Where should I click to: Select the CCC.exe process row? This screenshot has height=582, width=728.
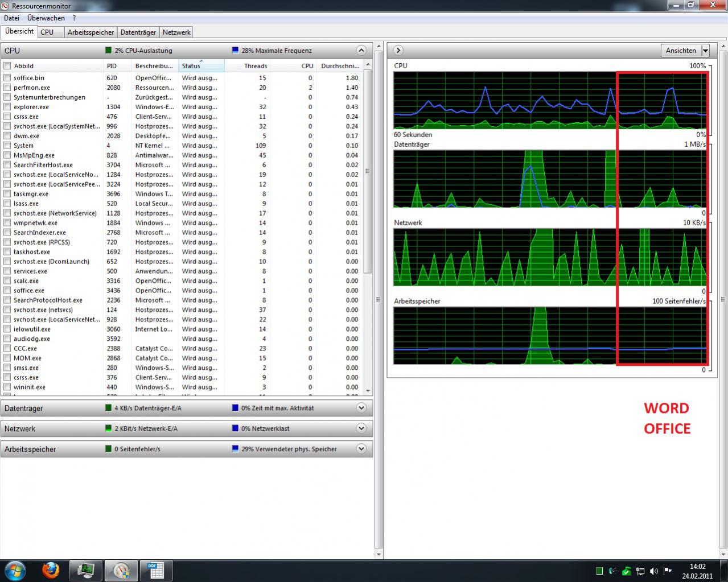coord(181,349)
